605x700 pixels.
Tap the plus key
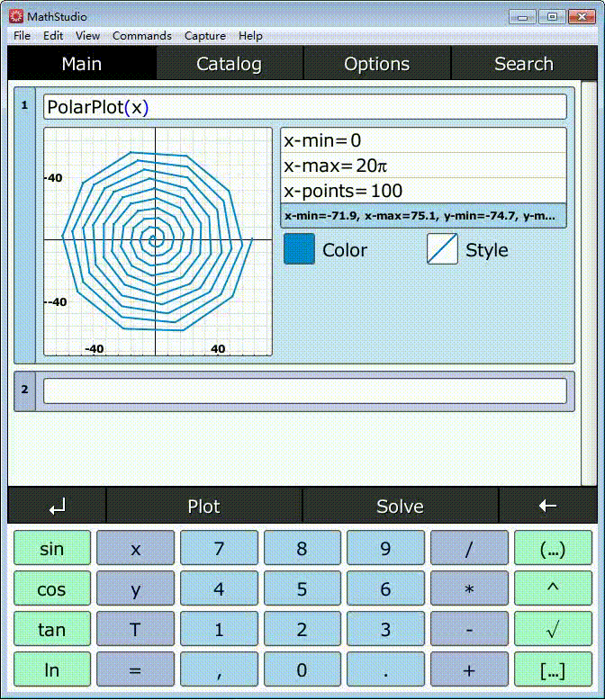coord(469,669)
